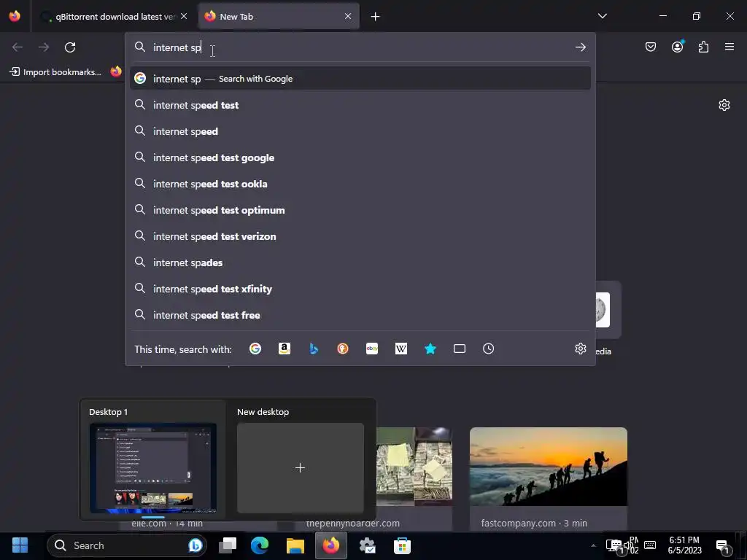Open notification center icon in tray

tap(723, 545)
